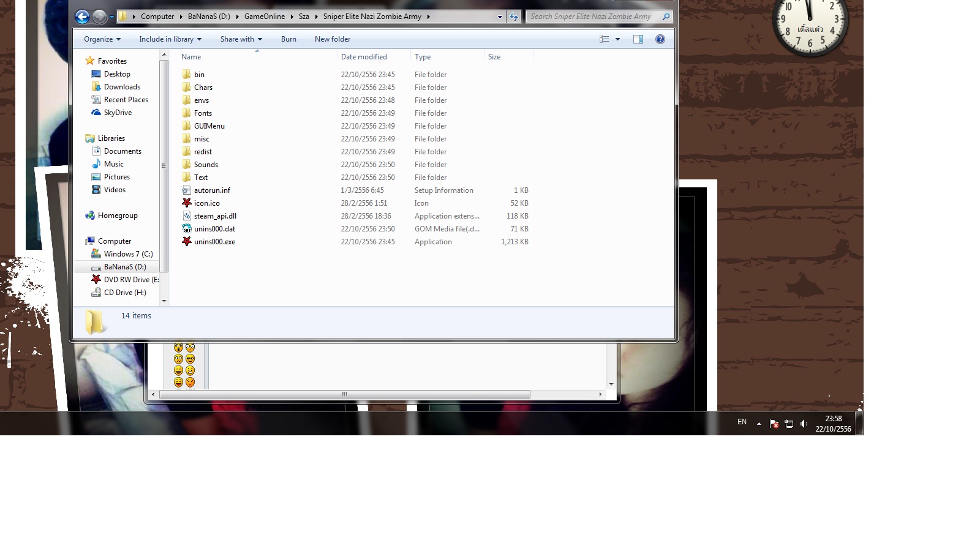Click the Help question mark icon
Screen dimensions: 980x551
point(660,39)
